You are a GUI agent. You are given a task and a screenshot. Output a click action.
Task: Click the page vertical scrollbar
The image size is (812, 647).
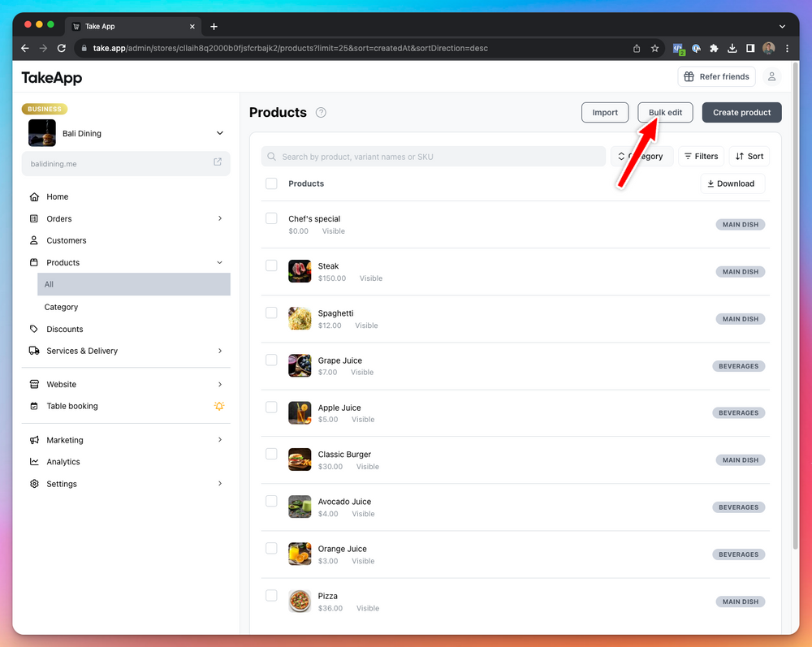(x=796, y=305)
